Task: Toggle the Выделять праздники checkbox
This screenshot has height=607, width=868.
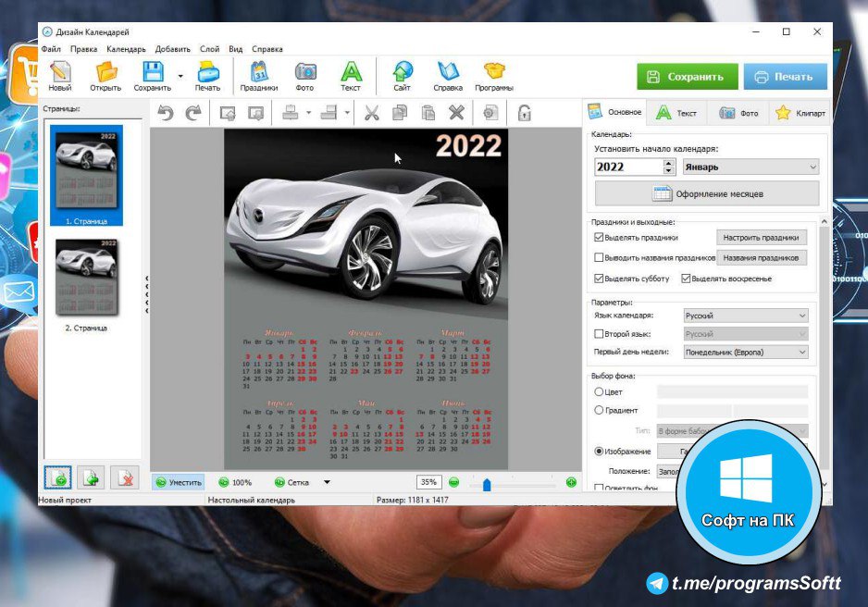Action: [x=599, y=238]
